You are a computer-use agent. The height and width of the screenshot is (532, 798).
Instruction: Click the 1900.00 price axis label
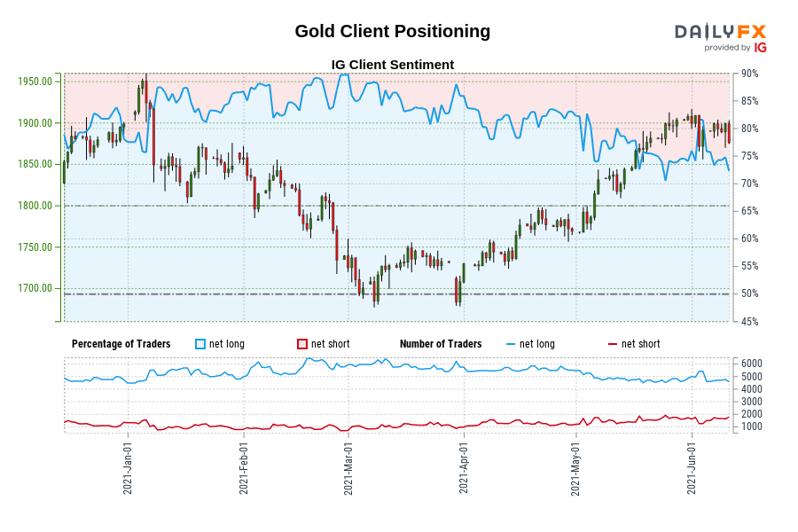pos(35,123)
